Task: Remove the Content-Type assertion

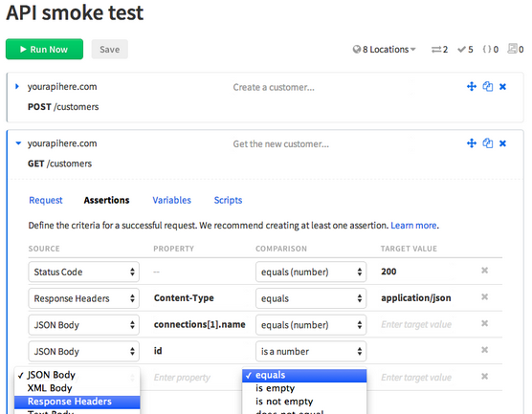Action: click(484, 296)
